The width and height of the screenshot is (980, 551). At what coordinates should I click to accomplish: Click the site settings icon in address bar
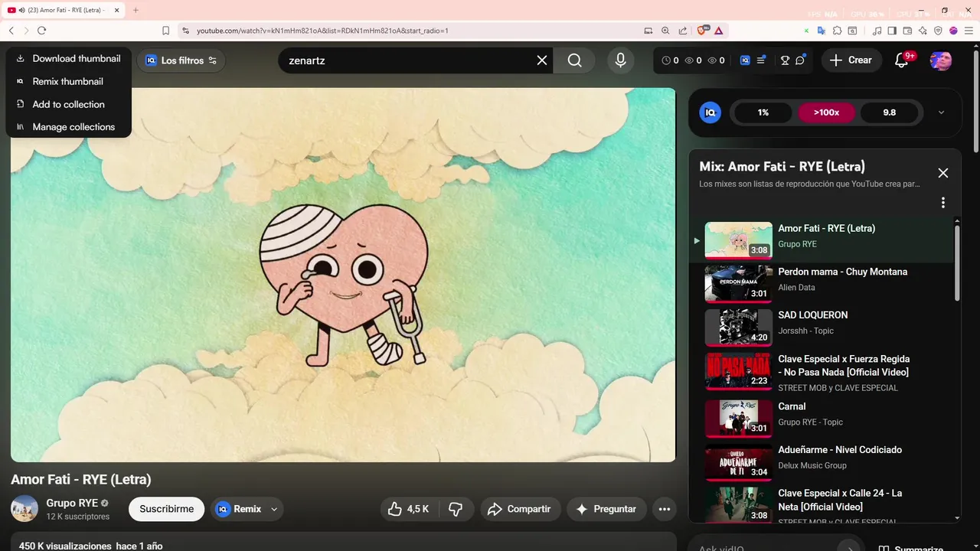(x=185, y=31)
